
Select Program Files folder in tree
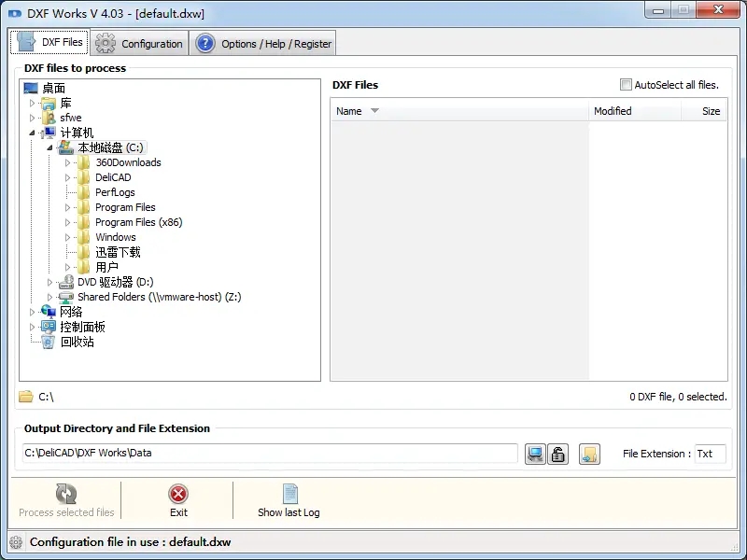click(x=125, y=207)
